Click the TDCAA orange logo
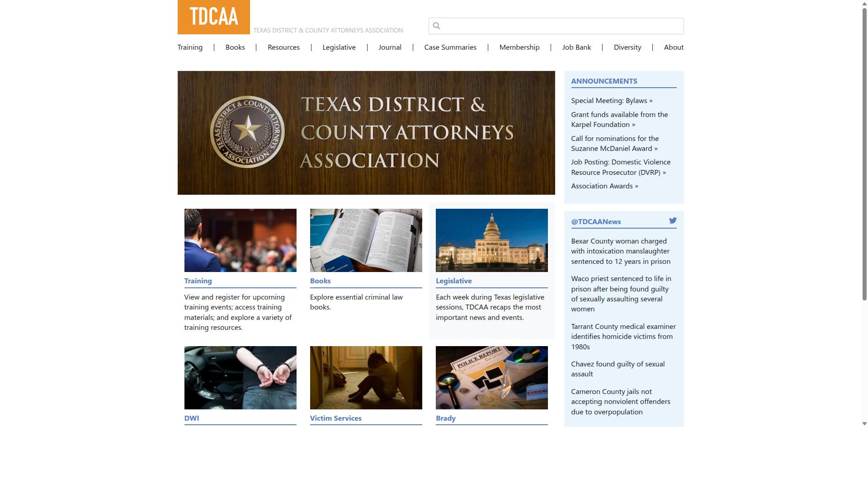Image resolution: width=868 pixels, height=488 pixels. 213,17
